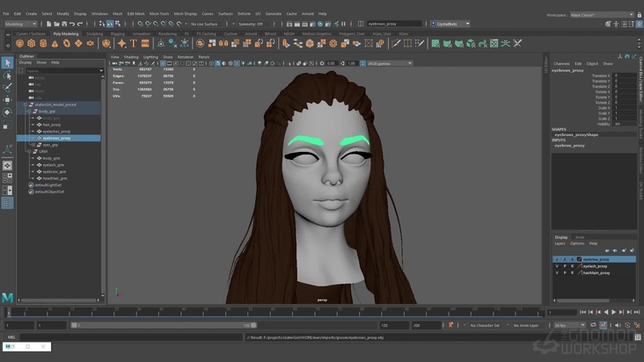Click the go to start of playback button
644x362 pixels.
click(x=582, y=312)
